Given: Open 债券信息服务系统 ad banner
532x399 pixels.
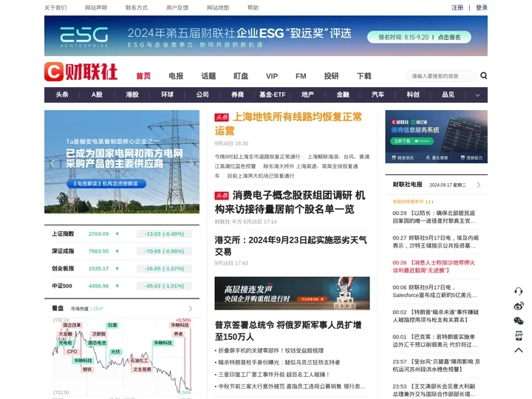Looking at the screenshot, I should click(x=437, y=137).
